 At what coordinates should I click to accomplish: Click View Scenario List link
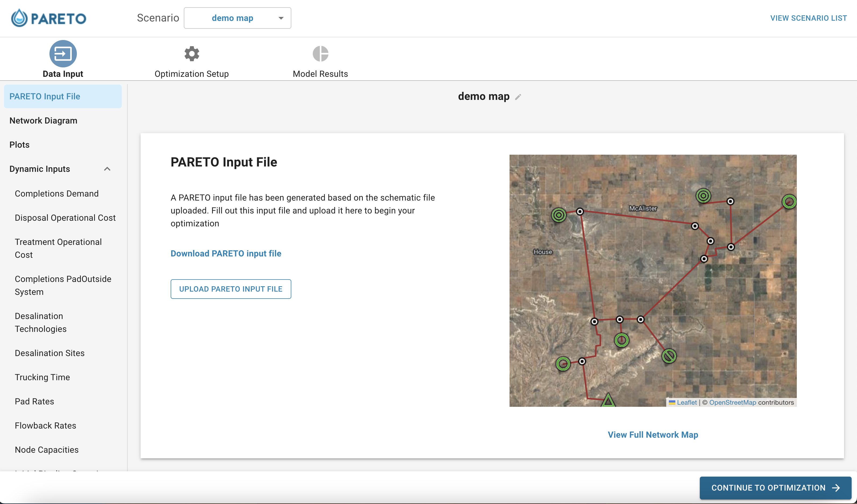coord(808,18)
